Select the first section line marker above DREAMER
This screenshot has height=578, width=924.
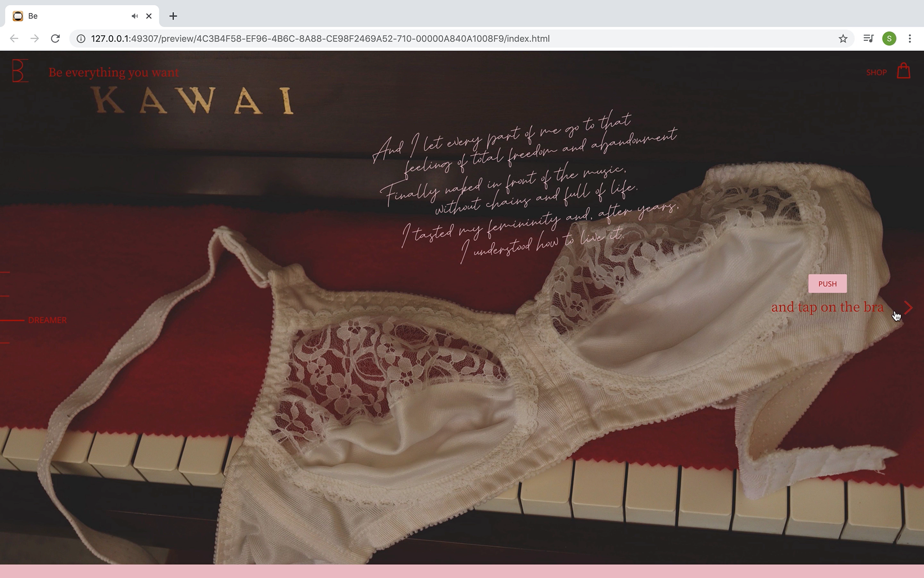point(5,273)
